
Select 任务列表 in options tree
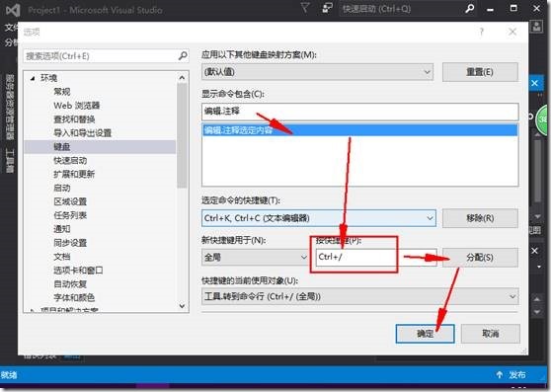tap(70, 215)
